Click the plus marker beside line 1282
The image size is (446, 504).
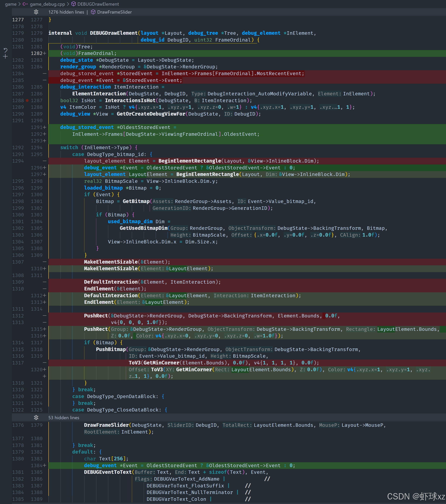pos(45,53)
